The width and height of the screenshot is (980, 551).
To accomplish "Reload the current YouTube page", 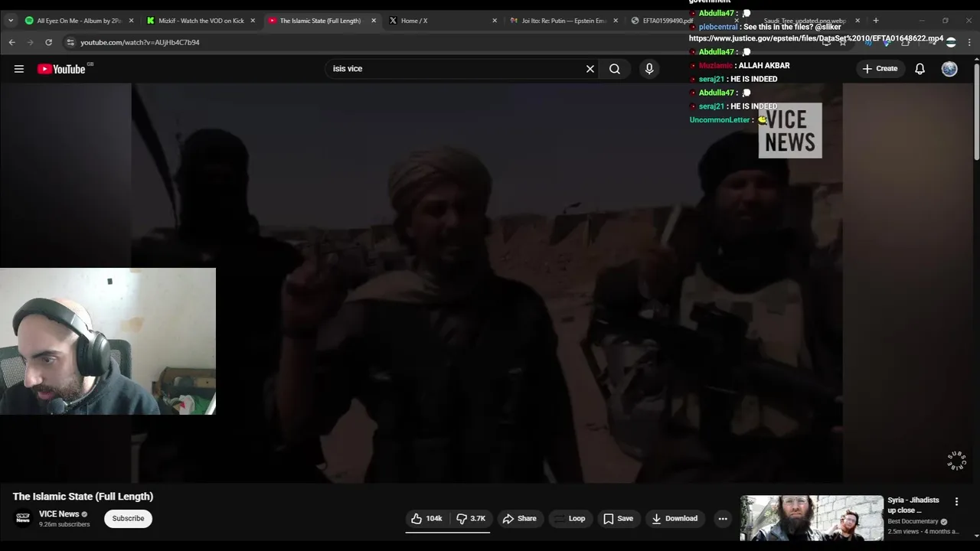I will 49,42.
